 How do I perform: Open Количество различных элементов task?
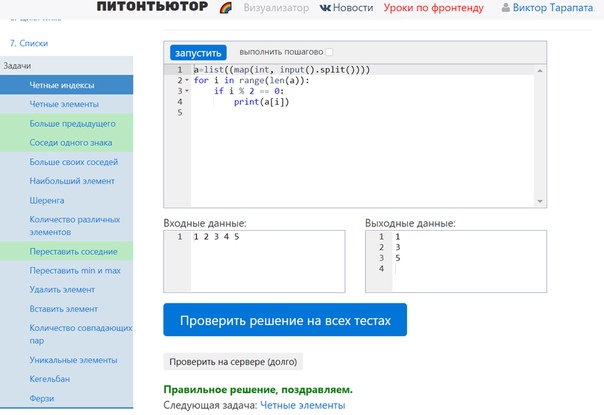tap(66, 226)
